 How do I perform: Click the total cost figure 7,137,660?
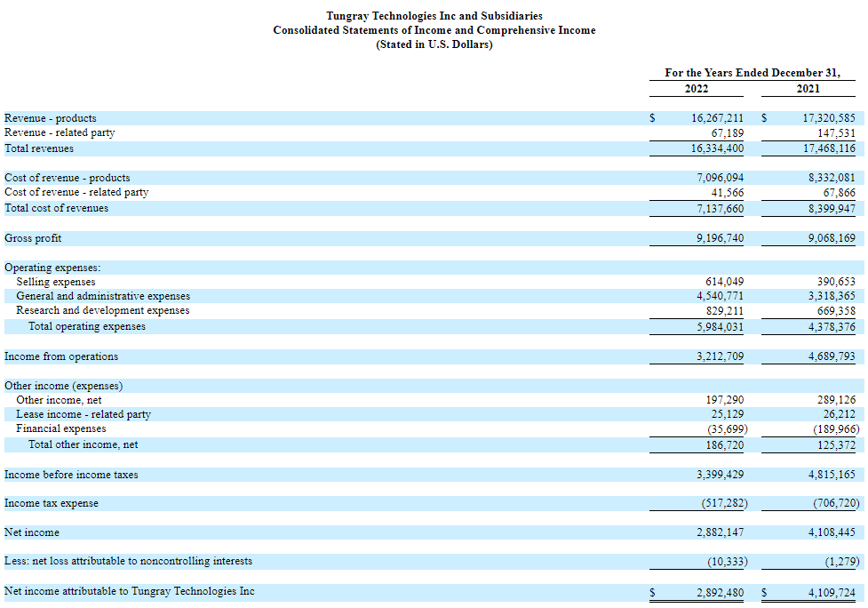pos(721,209)
